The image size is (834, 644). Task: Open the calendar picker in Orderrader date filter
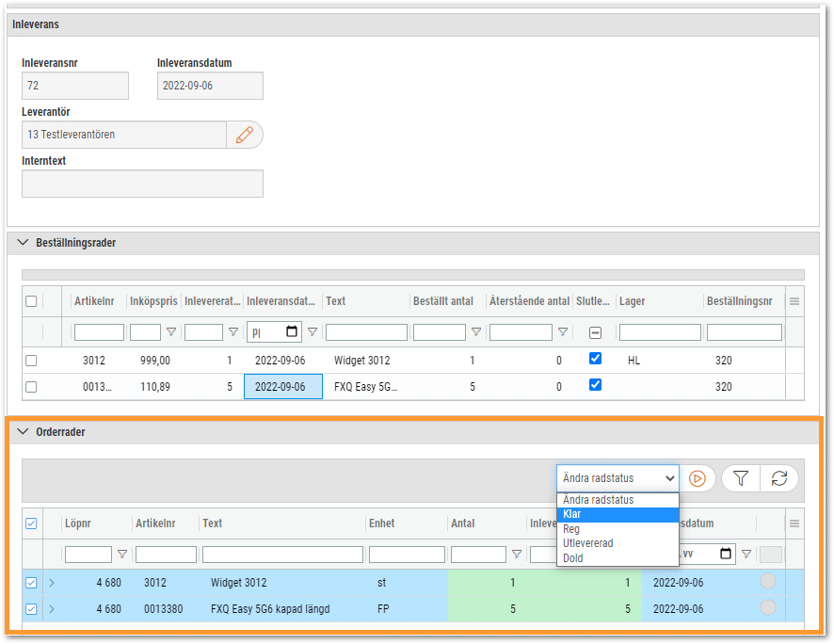pos(726,554)
